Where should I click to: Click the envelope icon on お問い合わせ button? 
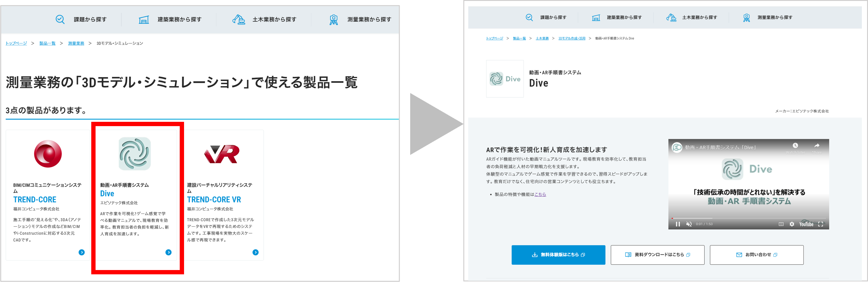[739, 255]
